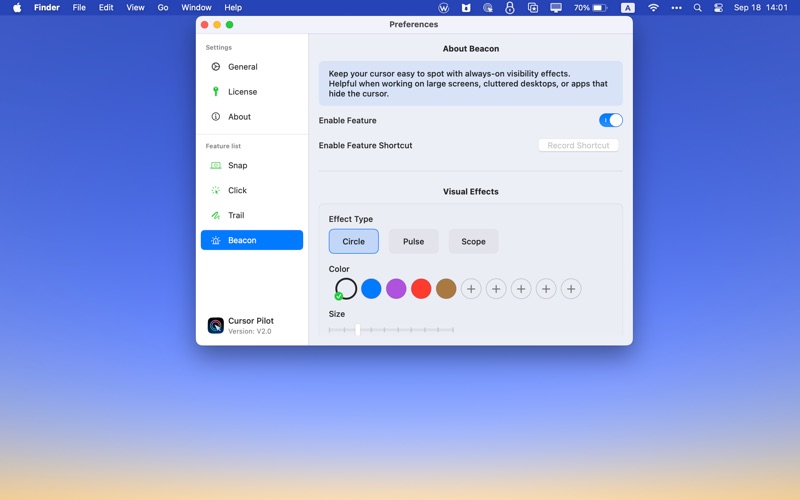
Task: Choose the Scope effect type
Action: pos(473,241)
